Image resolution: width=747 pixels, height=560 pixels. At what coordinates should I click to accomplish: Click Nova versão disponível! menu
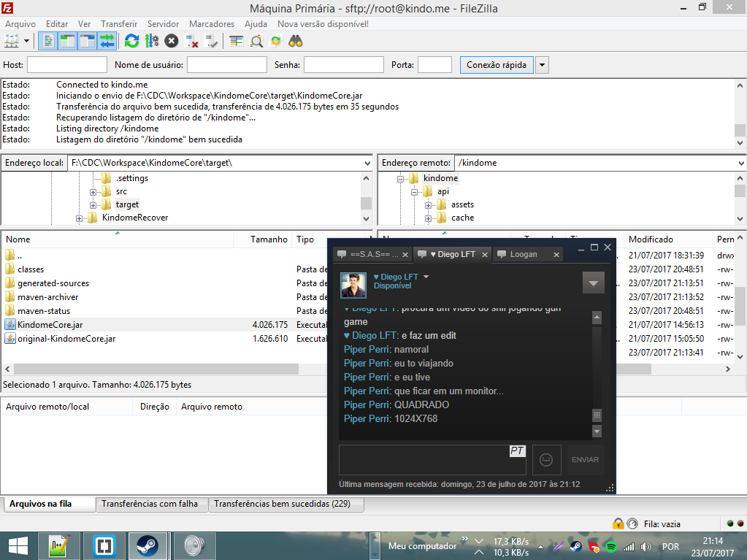tap(323, 24)
